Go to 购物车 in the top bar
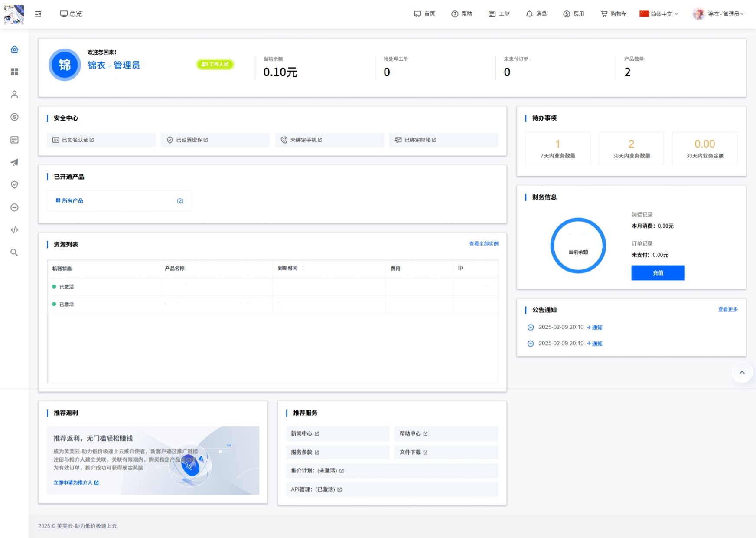This screenshot has width=756, height=538. point(613,14)
